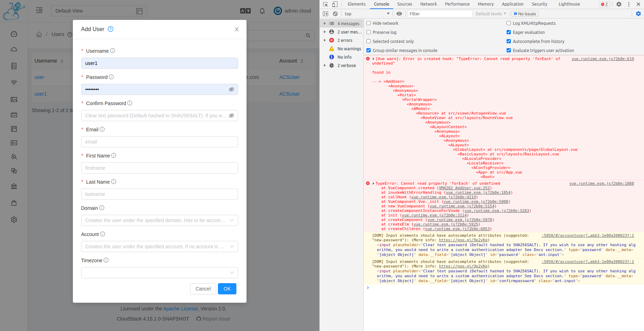
Task: Open the Images section in the sidebar
Action: pyautogui.click(x=14, y=100)
